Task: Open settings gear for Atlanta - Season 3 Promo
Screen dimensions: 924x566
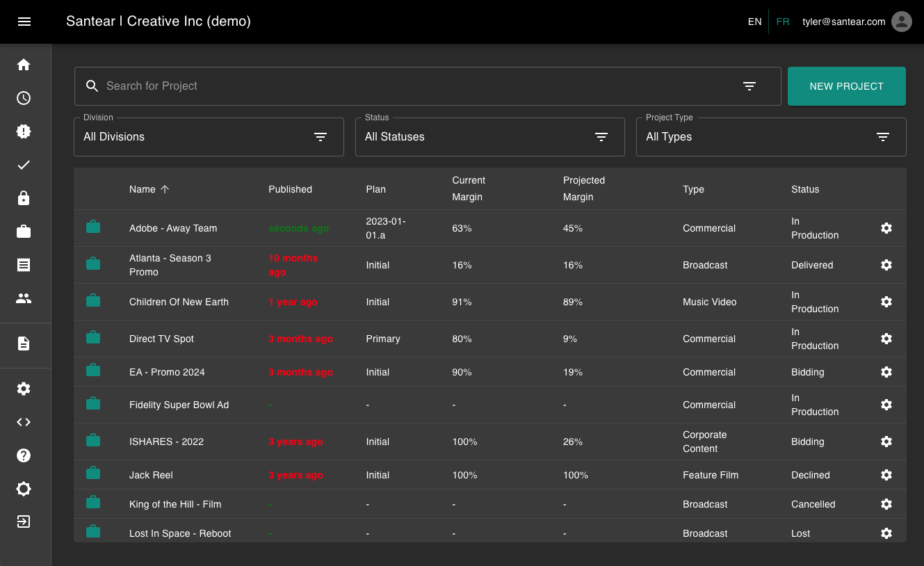Action: [886, 265]
